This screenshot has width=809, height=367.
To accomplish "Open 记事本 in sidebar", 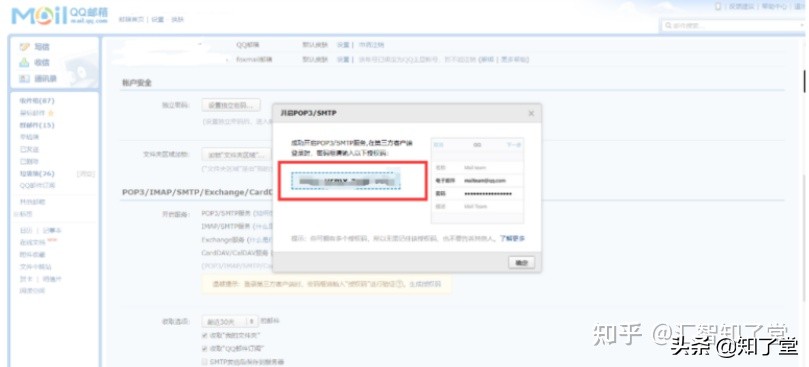I will pos(52,230).
